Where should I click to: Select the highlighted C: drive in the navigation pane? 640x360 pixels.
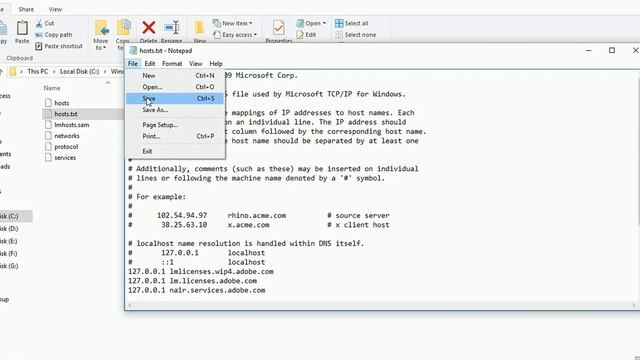point(16,216)
